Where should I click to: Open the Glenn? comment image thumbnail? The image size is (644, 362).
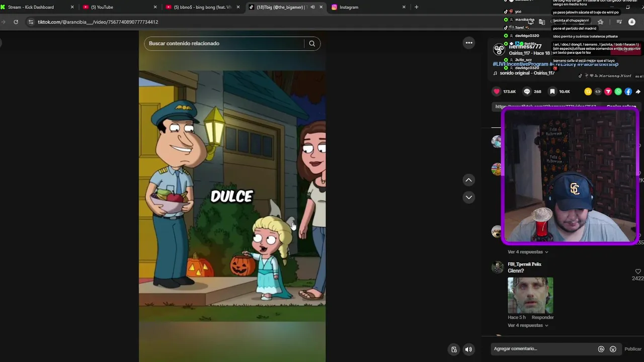[530, 295]
